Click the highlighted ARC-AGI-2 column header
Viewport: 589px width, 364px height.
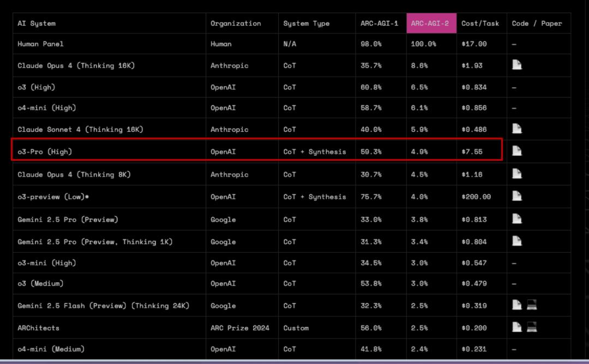pyautogui.click(x=431, y=23)
